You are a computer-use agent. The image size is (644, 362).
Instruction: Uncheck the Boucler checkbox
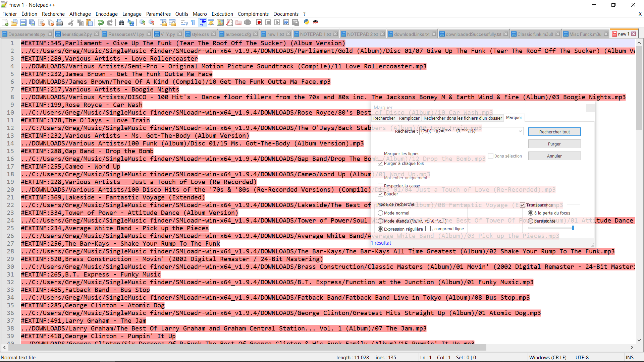click(380, 194)
